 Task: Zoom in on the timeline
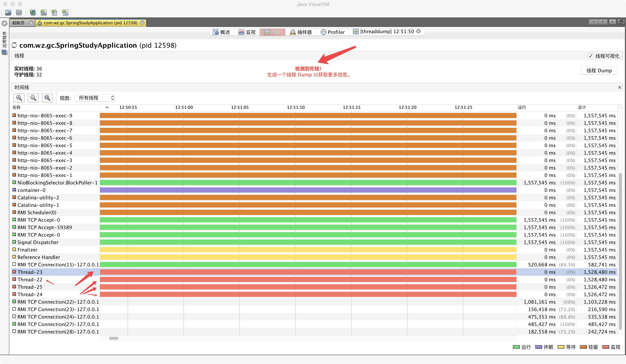(19, 98)
